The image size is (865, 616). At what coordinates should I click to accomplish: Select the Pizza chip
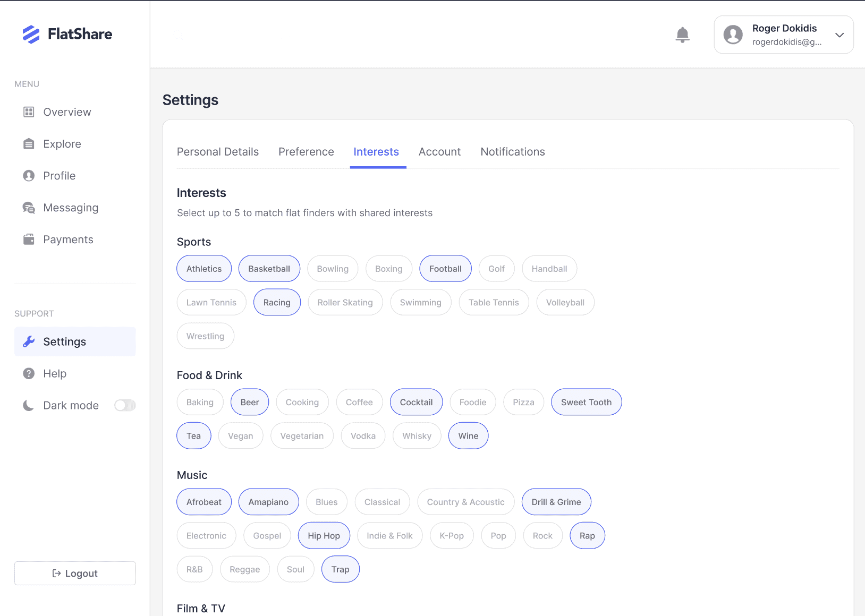(x=523, y=402)
